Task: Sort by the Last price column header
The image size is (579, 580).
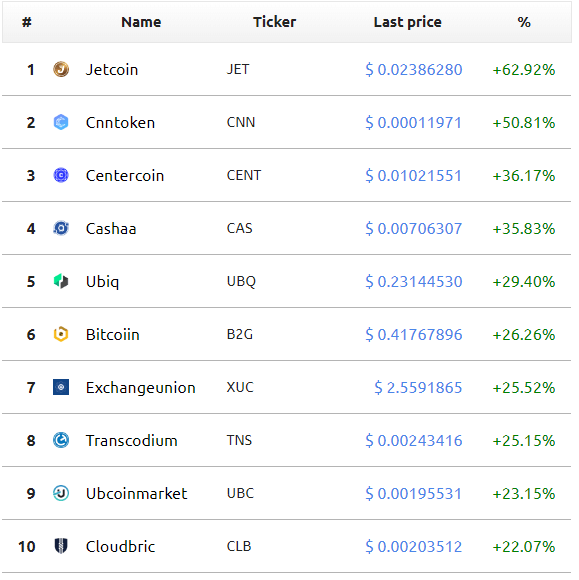Action: [x=408, y=22]
